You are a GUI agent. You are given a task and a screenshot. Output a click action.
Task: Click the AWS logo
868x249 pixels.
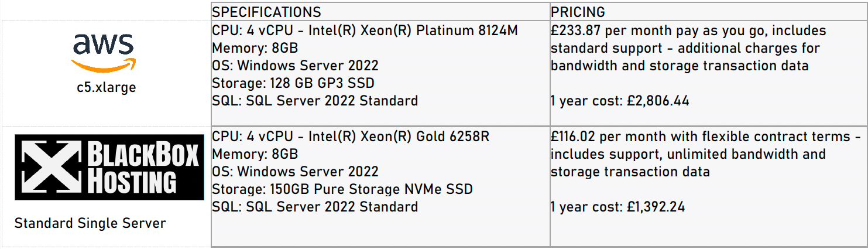pos(104,53)
